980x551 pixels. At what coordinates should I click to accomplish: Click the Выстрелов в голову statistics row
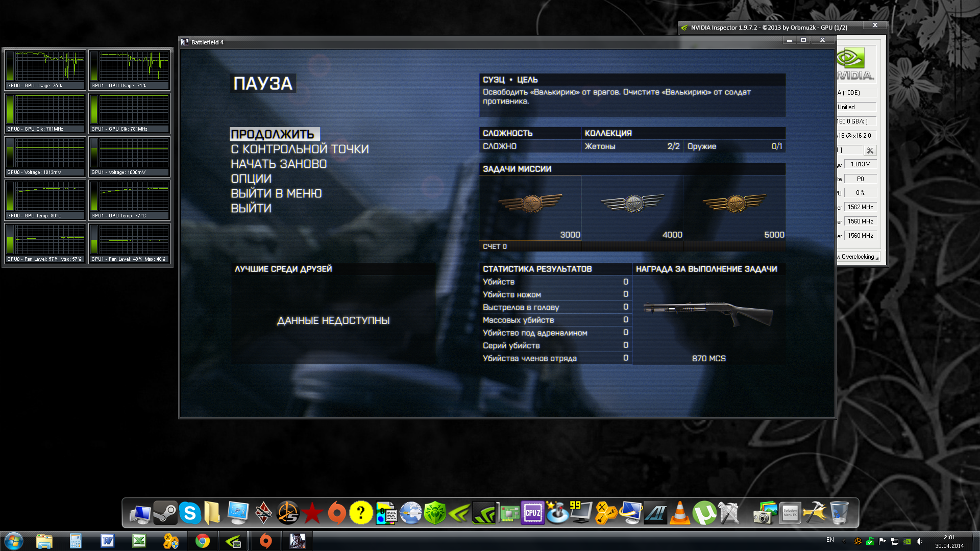[555, 307]
